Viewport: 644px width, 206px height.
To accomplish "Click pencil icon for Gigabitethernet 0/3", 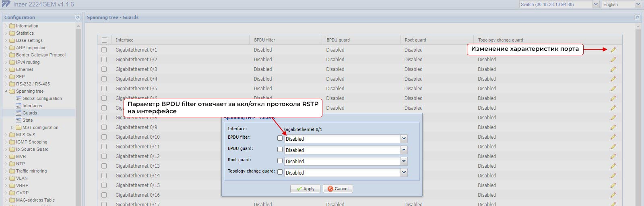I will tap(613, 69).
